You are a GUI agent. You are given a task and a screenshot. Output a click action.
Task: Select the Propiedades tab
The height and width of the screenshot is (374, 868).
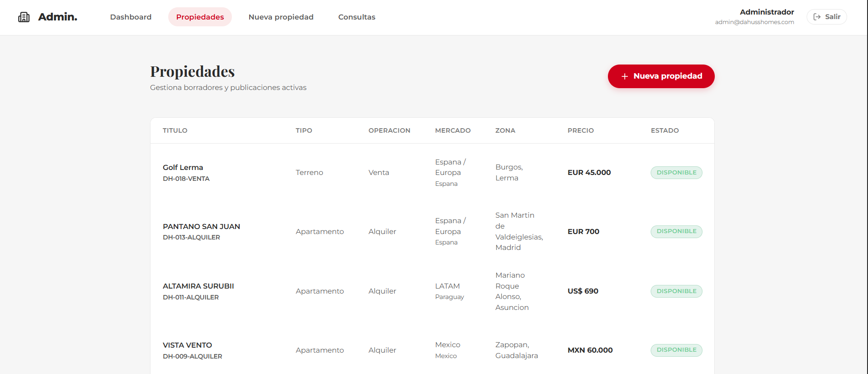coord(200,17)
